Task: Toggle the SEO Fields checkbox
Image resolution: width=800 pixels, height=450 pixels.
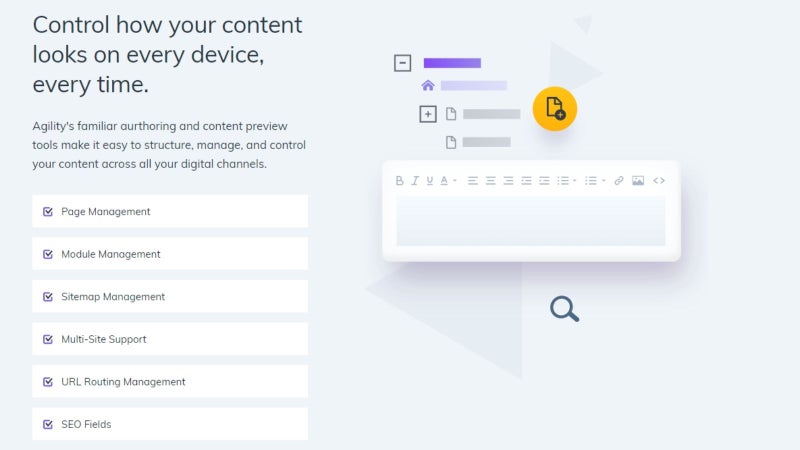Action: click(x=48, y=424)
